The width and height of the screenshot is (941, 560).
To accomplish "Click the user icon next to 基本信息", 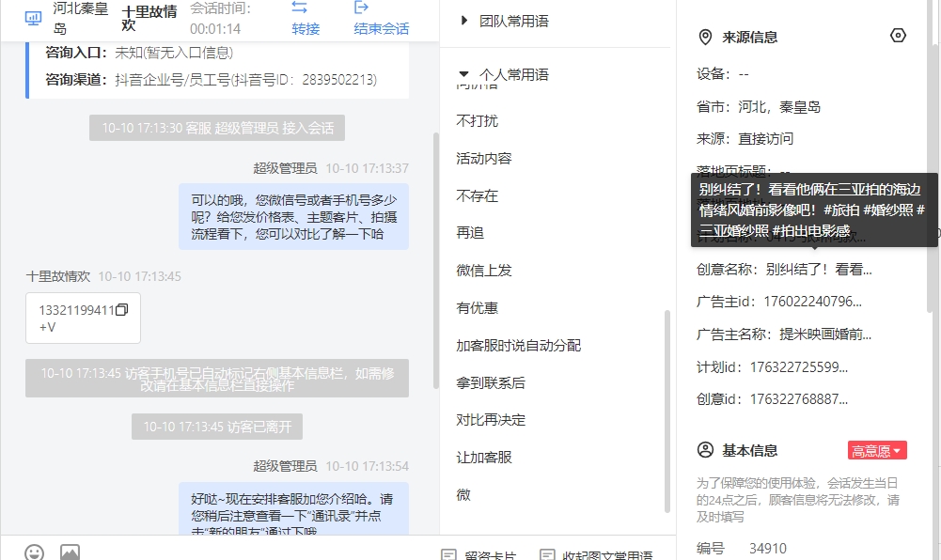I will tap(705, 450).
